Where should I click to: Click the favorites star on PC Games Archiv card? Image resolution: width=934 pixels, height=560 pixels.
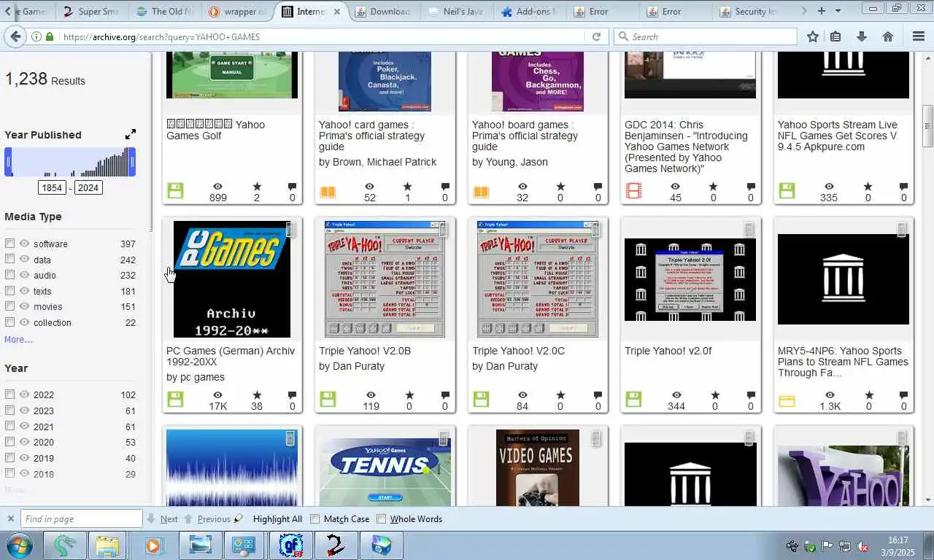[x=257, y=394]
